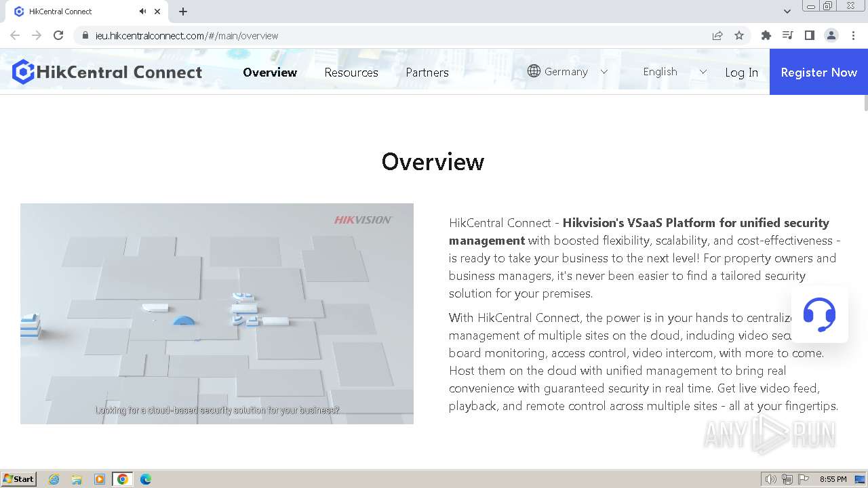868x488 pixels.
Task: Click the HikCentral Connect tab title
Action: point(60,12)
